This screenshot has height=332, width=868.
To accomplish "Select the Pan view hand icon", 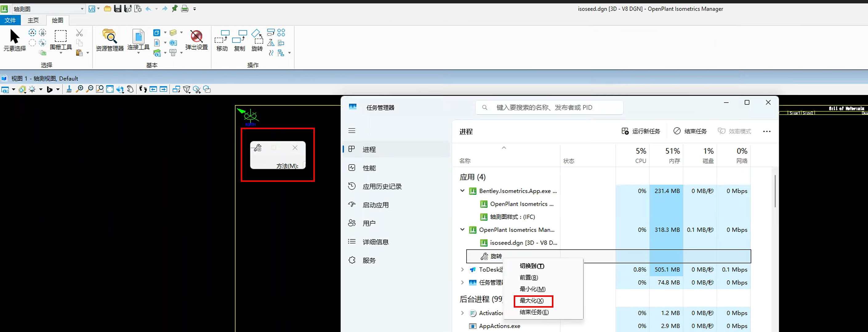I will [131, 89].
